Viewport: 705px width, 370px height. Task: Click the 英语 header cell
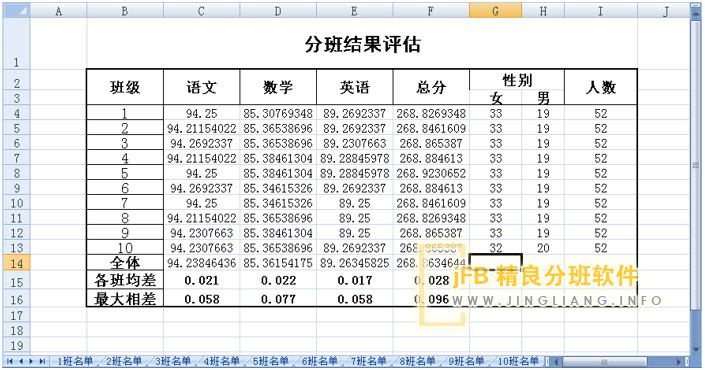[354, 87]
